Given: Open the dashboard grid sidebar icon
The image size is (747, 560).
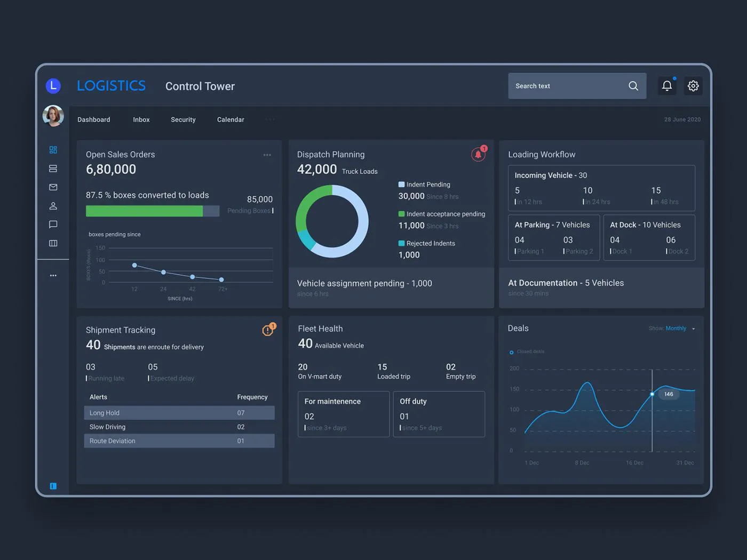Looking at the screenshot, I should pyautogui.click(x=53, y=150).
